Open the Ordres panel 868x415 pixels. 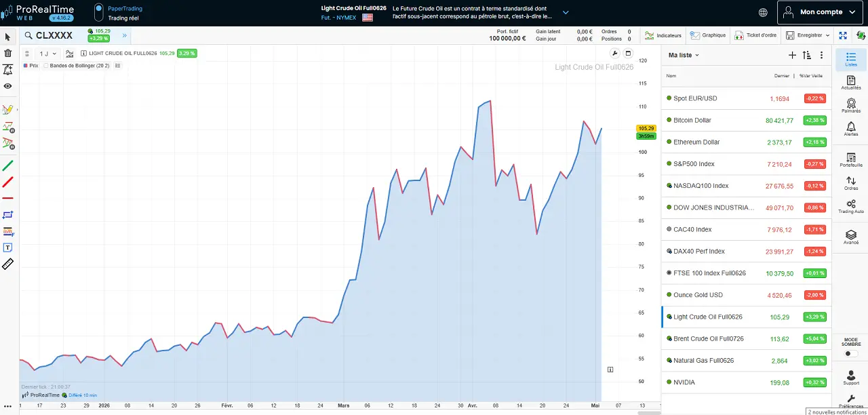coord(851,183)
